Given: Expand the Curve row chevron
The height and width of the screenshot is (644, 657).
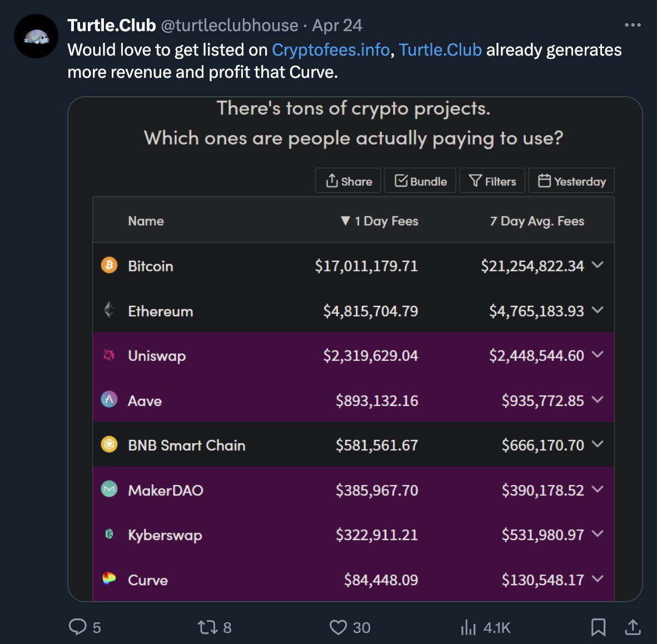Looking at the screenshot, I should tap(598, 578).
